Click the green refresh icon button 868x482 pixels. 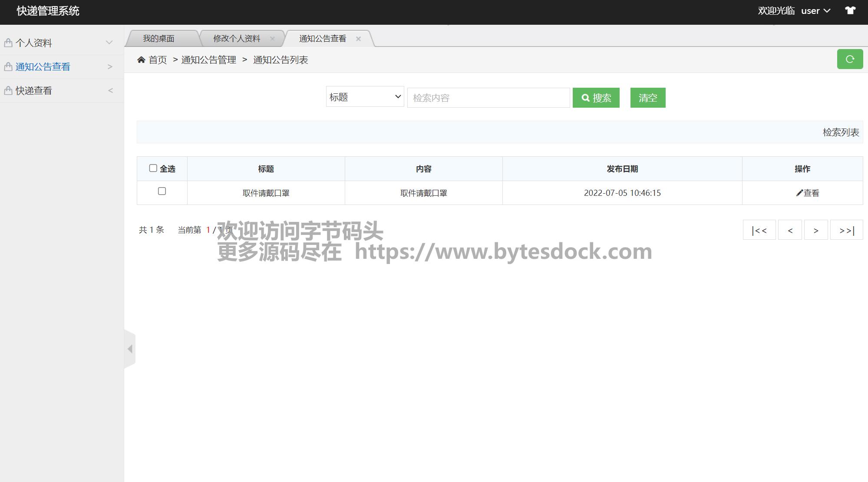pos(850,59)
